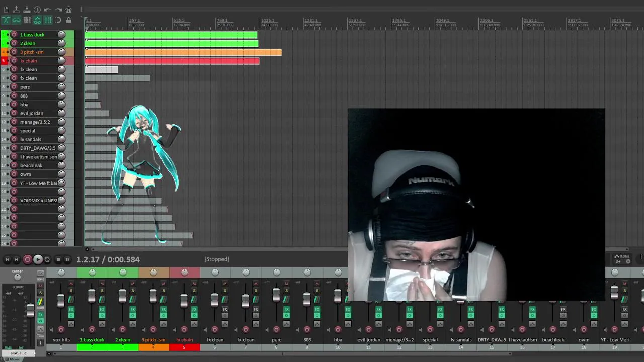Toggle master mono button in mixer

40,273
